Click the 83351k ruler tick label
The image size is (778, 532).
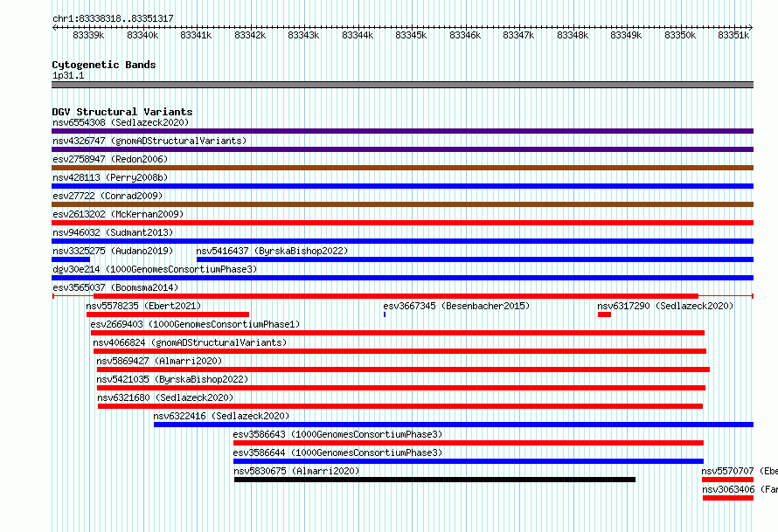click(733, 35)
